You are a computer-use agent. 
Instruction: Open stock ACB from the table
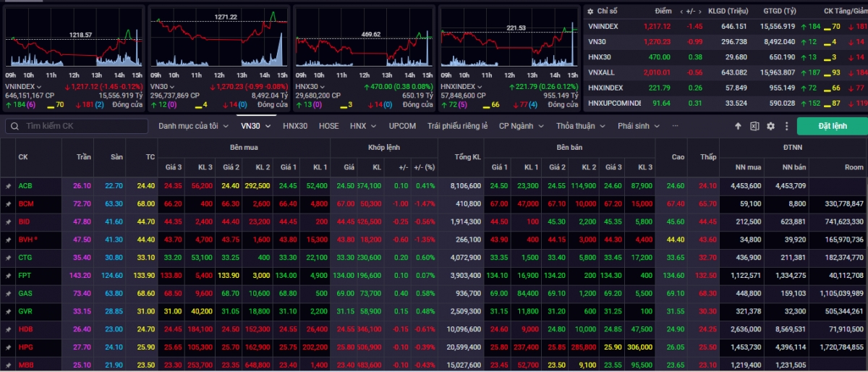pos(25,186)
